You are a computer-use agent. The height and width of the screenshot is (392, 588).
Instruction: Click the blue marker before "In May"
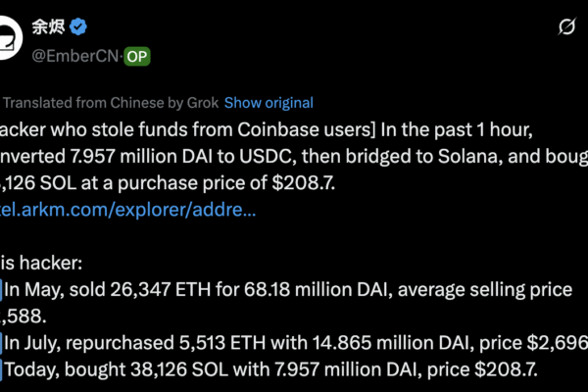click(2, 291)
